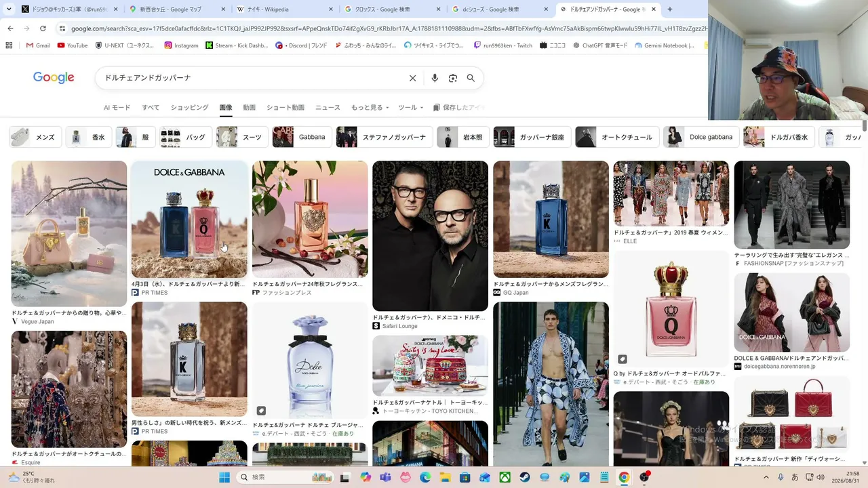Open a new Chrome tab
Screen dimensions: 868x488
[670, 9]
